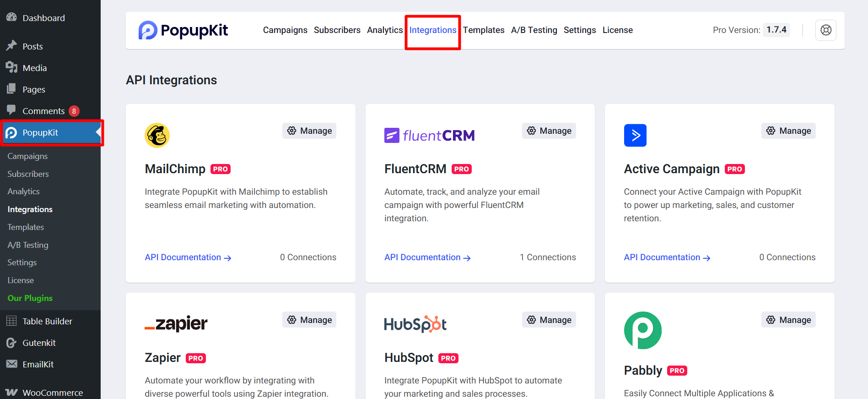Click the PopupKit sidebar menu icon
This screenshot has width=868, height=399.
(x=11, y=133)
